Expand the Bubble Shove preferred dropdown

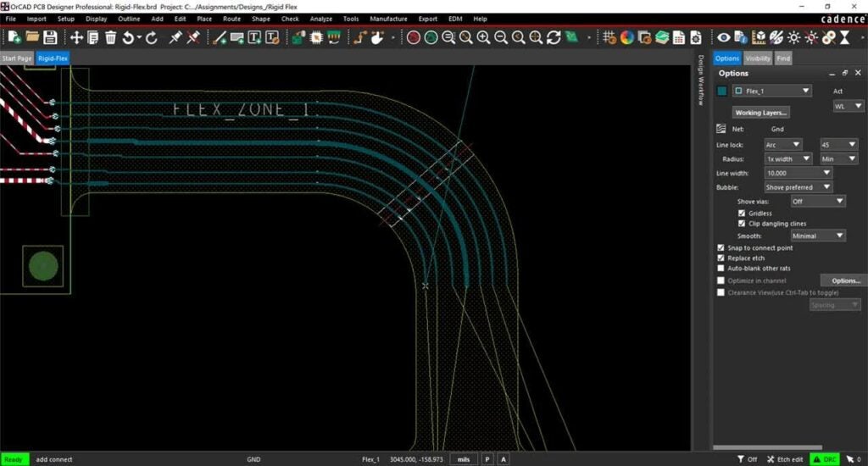pyautogui.click(x=797, y=187)
